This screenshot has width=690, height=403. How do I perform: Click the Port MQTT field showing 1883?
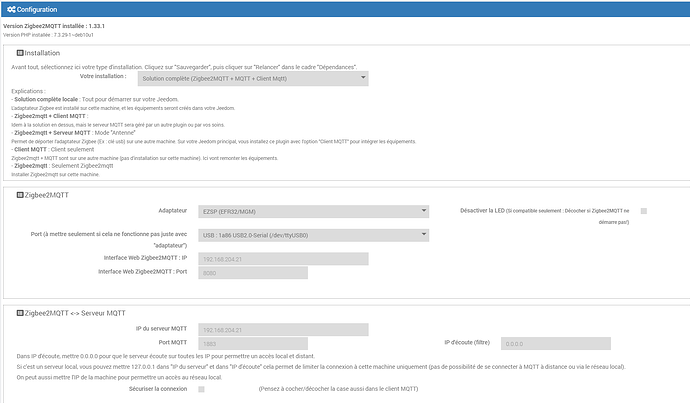tap(253, 344)
